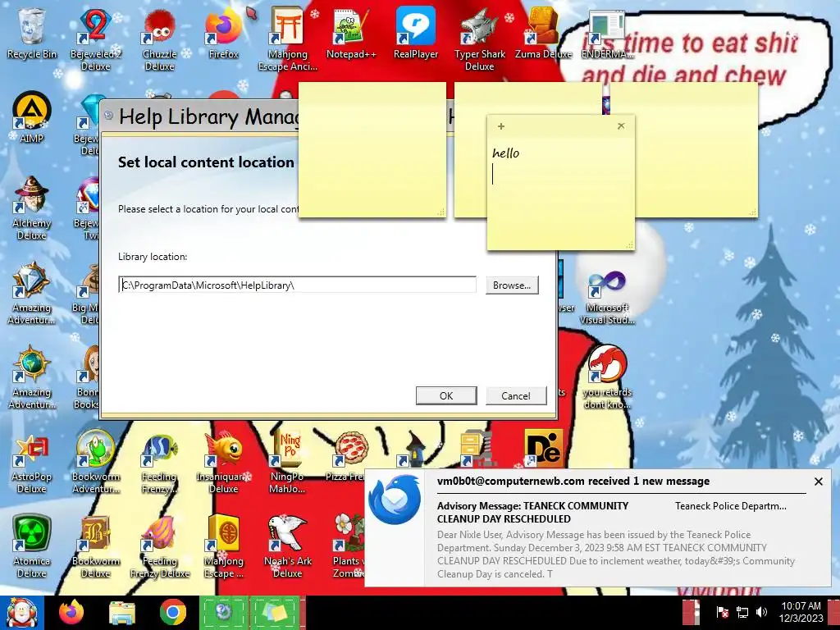840x630 pixels.
Task: Click the Teaneck Police Departm... sender text
Action: tap(731, 505)
